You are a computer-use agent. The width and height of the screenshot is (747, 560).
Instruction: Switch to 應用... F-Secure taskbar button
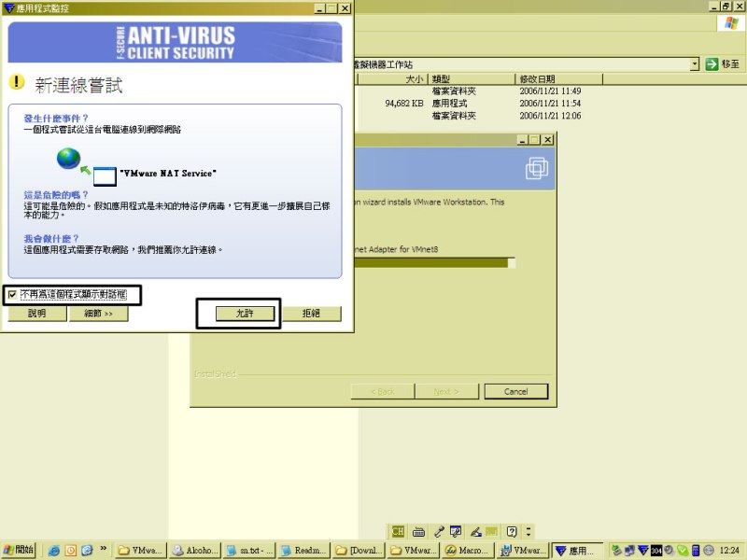pos(577,551)
